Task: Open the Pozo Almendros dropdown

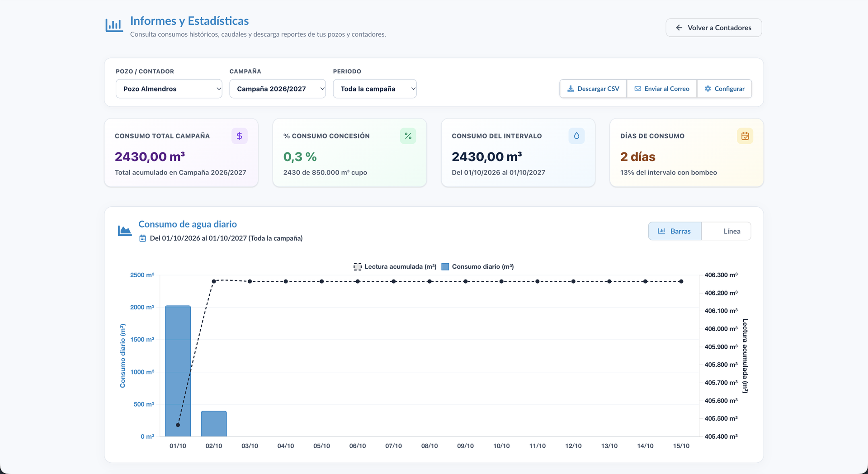Action: pyautogui.click(x=169, y=89)
